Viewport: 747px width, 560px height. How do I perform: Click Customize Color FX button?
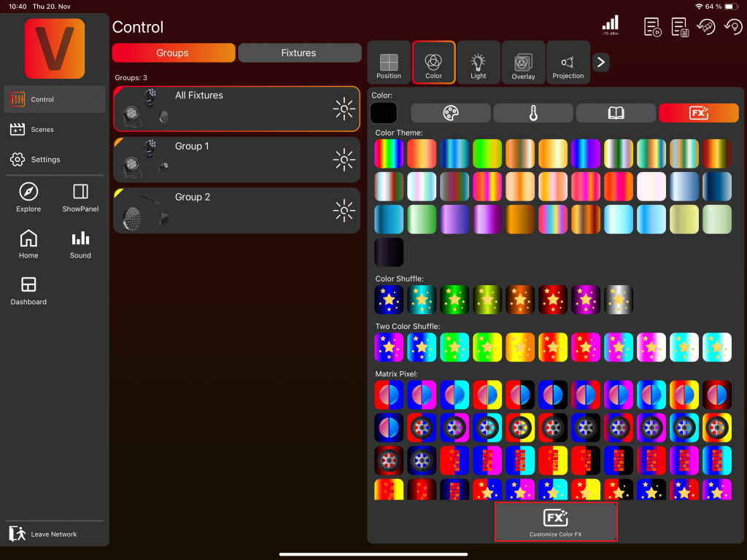556,522
